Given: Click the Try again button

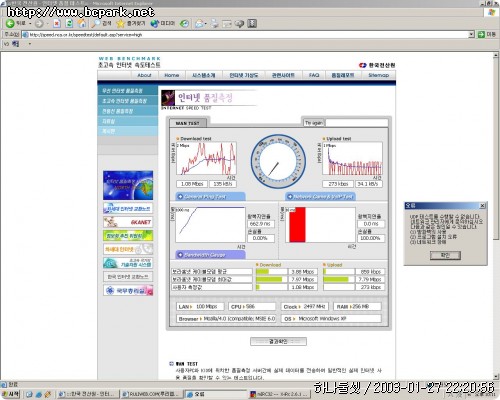Looking at the screenshot, I should point(313,123).
